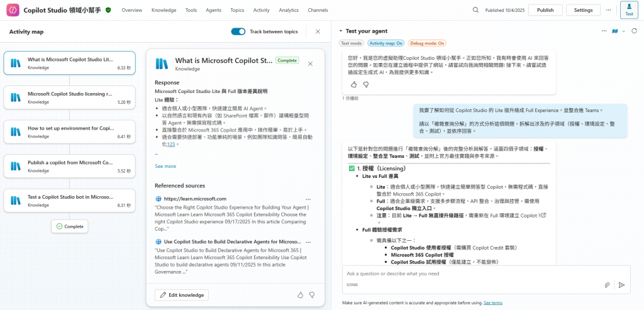644x310 pixels.
Task: Switch to the Knowledge tab
Action: pos(164,10)
